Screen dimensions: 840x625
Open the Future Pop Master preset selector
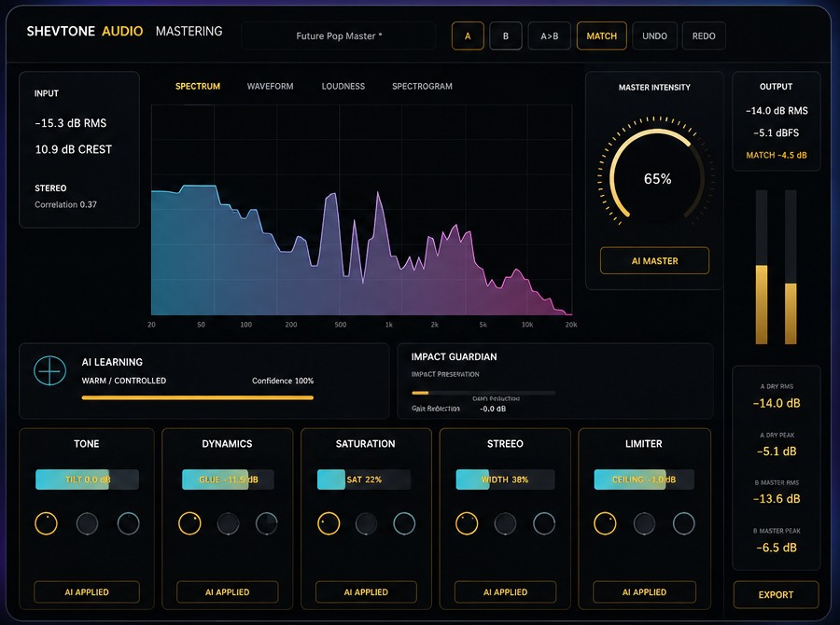pyautogui.click(x=339, y=35)
